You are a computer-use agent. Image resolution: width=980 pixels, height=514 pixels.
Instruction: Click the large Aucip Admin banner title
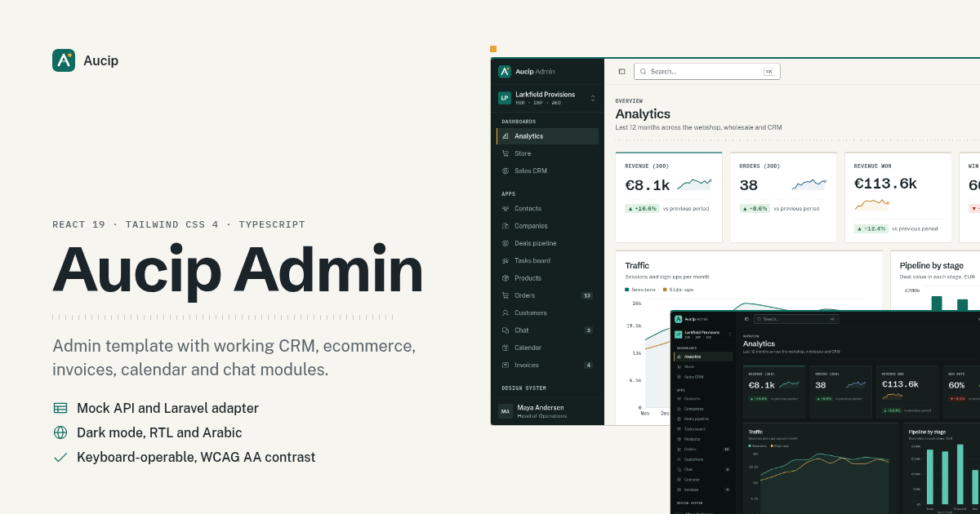pos(238,270)
